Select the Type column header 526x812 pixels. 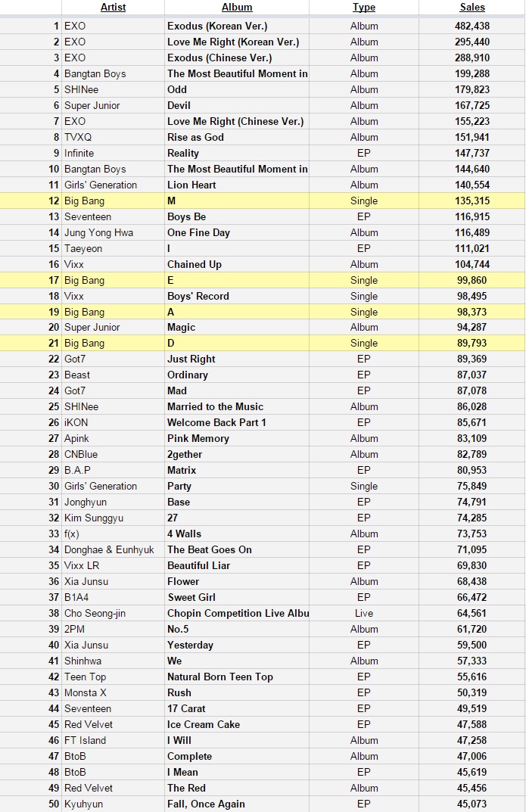(x=364, y=8)
